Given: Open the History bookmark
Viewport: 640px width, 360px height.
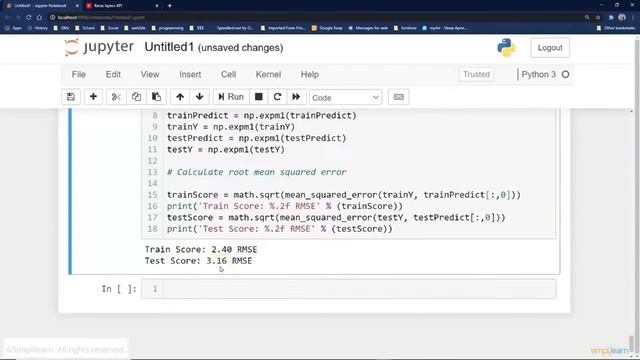Looking at the screenshot, I should click(x=38, y=28).
